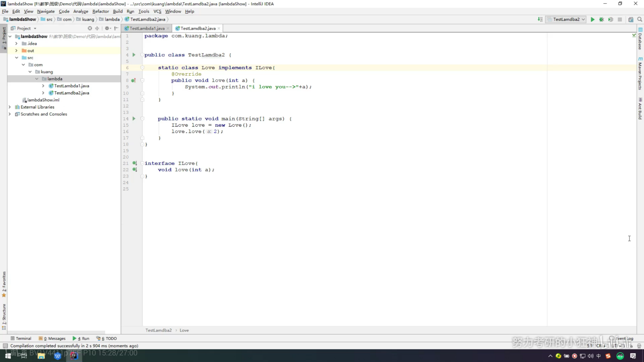Open Project Structure icon in toolbar

tap(631, 19)
